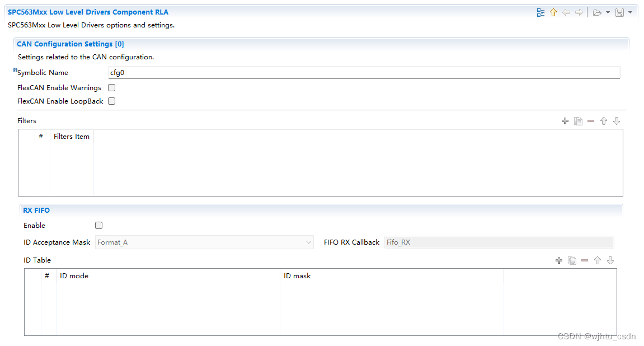The height and width of the screenshot is (346, 644).
Task: Remove selected row from ID Table
Action: pyautogui.click(x=585, y=260)
